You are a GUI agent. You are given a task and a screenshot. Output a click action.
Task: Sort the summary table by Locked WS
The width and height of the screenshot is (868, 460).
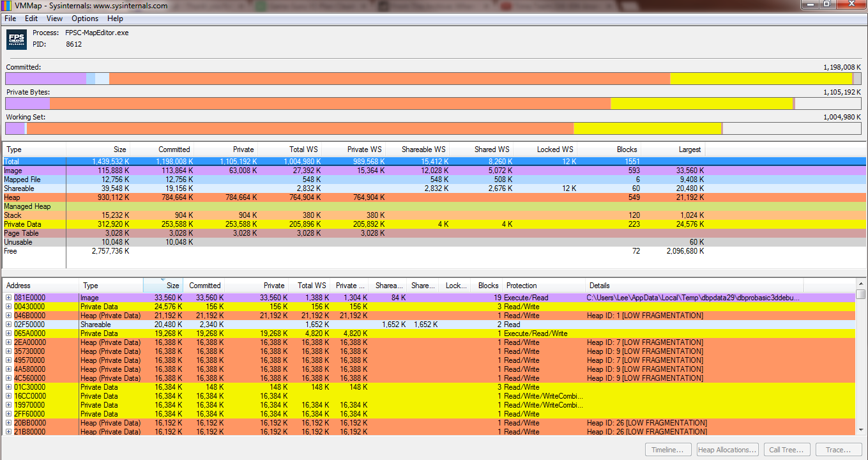545,149
